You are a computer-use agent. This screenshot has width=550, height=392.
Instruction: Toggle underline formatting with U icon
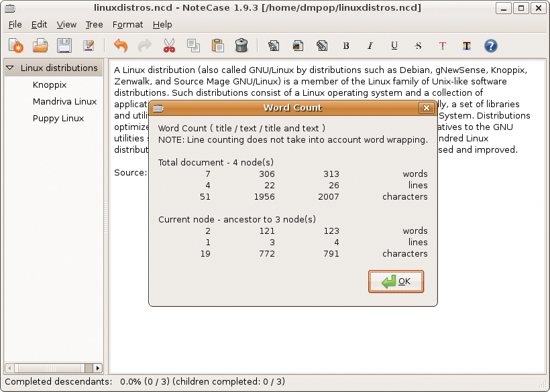tap(394, 46)
